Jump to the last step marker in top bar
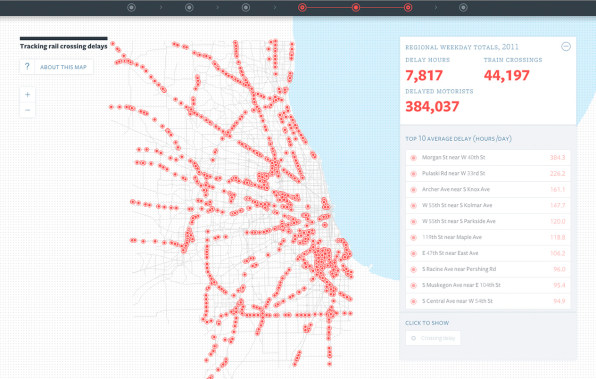This screenshot has height=379, width=596. tap(463, 7)
